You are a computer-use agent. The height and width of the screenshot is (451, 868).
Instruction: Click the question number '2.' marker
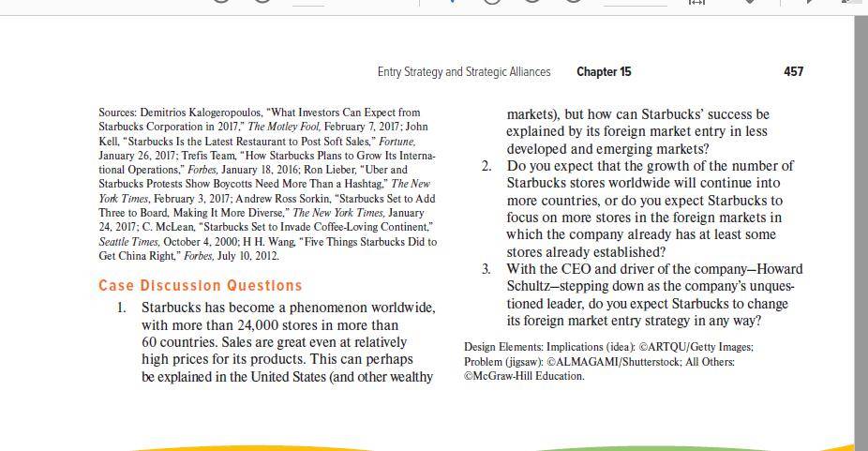point(486,166)
